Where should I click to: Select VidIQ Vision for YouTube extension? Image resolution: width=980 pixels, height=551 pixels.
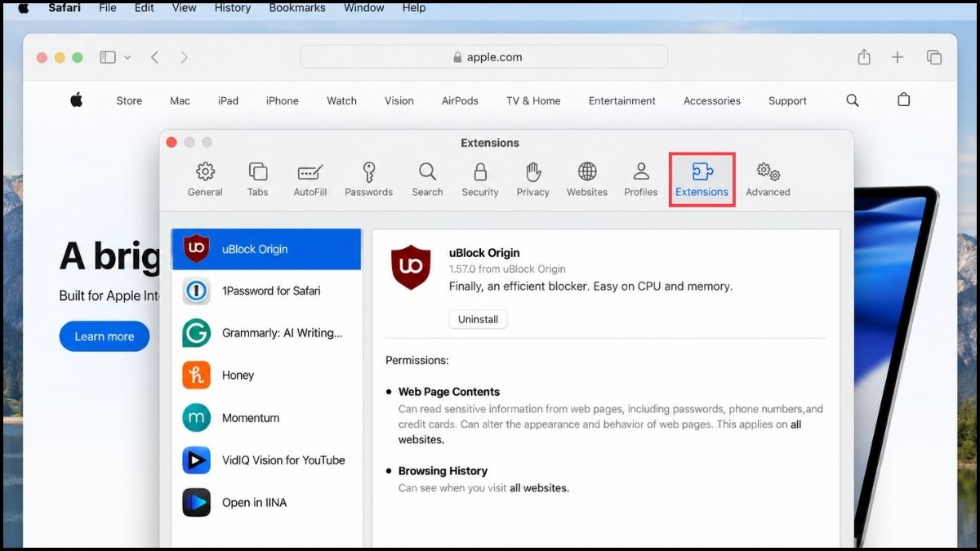tap(266, 460)
